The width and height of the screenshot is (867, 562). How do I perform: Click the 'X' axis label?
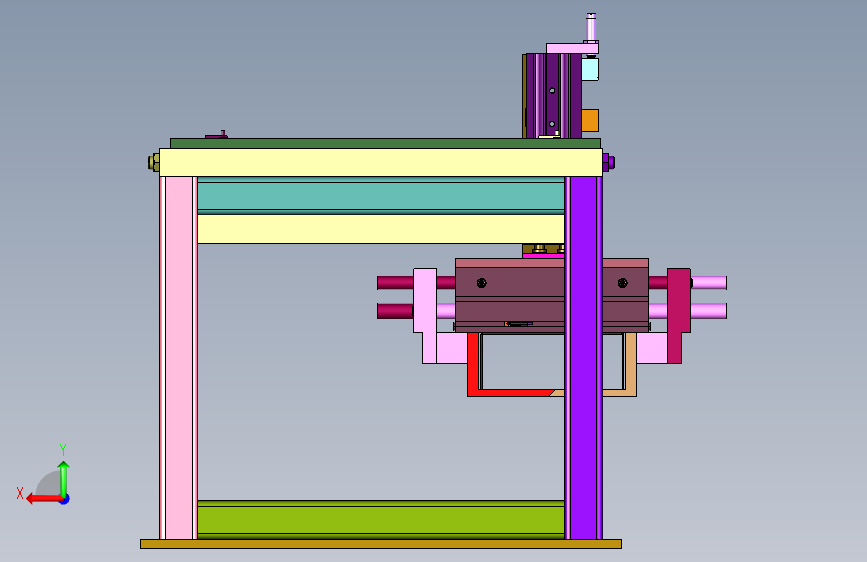tap(20, 493)
